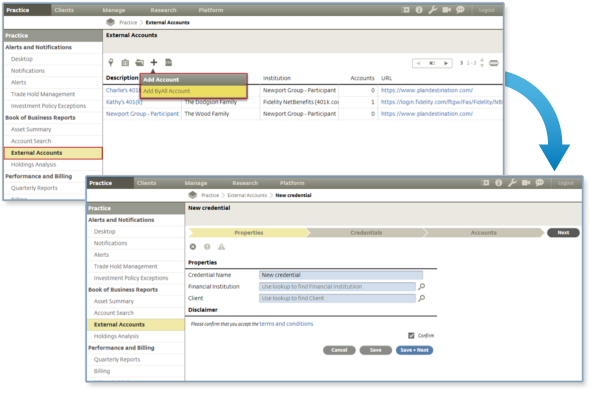The width and height of the screenshot is (590, 398).
Task: Click External Accounts breadcrumb in New credential window
Action: [x=247, y=195]
